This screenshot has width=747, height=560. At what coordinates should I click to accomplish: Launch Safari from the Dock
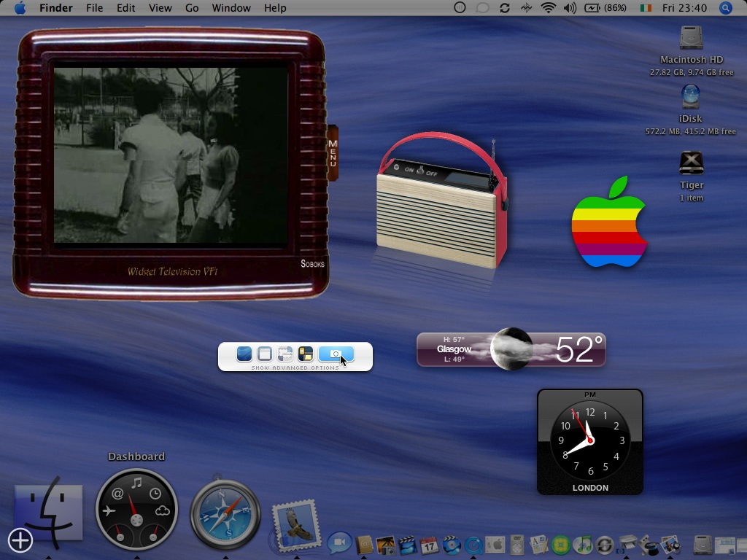pos(225,513)
